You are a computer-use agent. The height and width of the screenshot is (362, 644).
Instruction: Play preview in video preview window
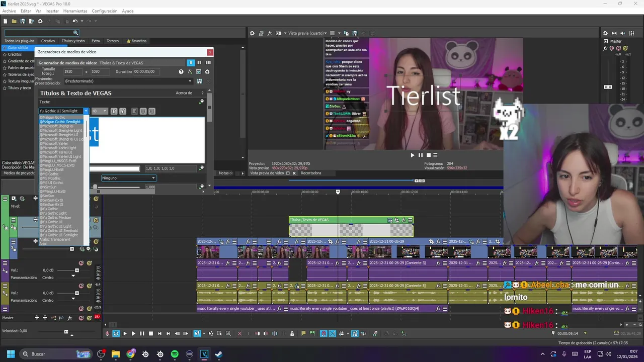[412, 155]
